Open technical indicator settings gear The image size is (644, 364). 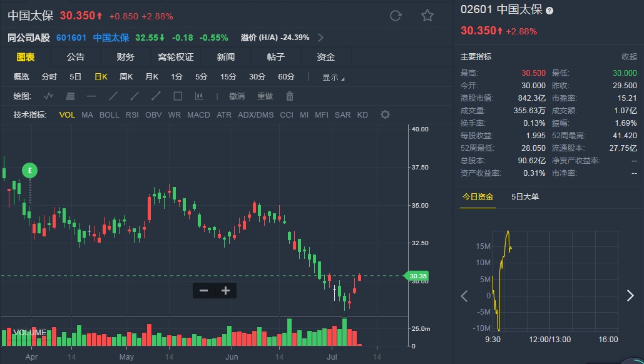pyautogui.click(x=385, y=114)
